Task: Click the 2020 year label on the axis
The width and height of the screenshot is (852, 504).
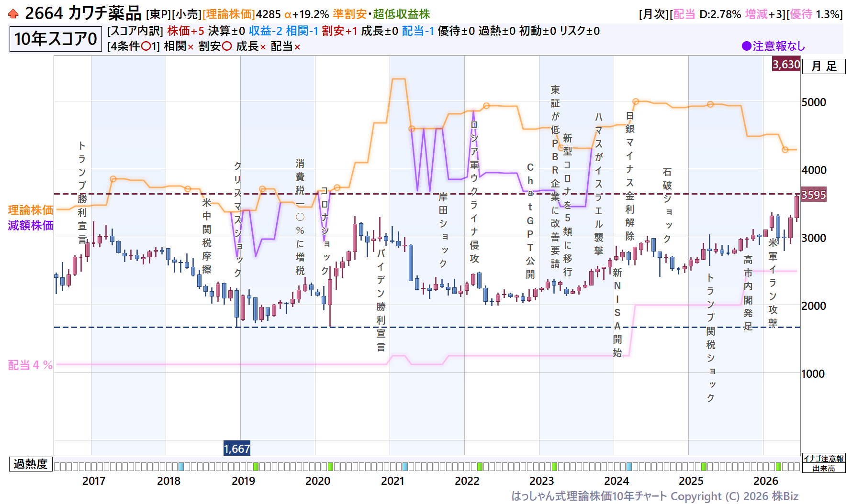Action: [318, 481]
